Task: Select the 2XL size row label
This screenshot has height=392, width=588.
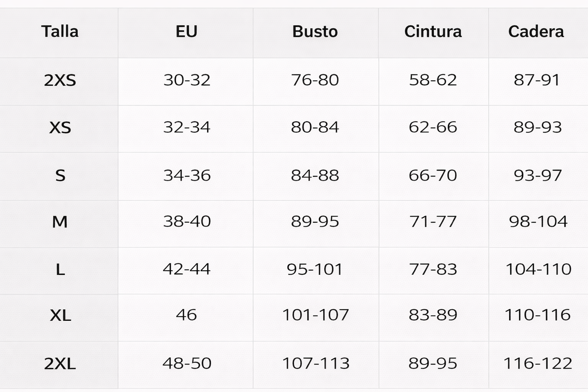Action: click(x=60, y=364)
